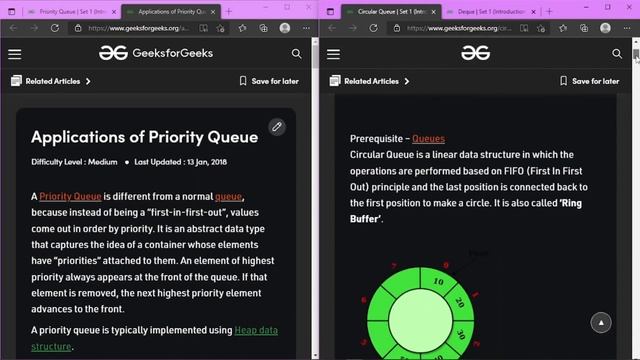This screenshot has height=360, width=640.
Task: Open Collections in left browser toolbar
Action: (x=264, y=28)
